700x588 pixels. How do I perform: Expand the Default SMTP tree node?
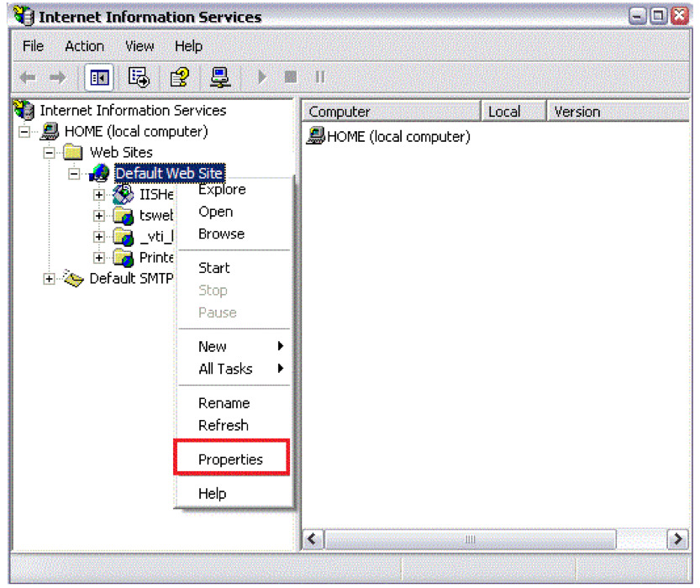click(x=50, y=279)
